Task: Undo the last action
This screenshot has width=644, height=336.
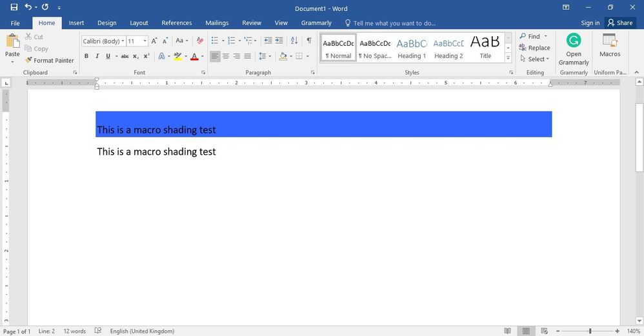Action: click(28, 7)
